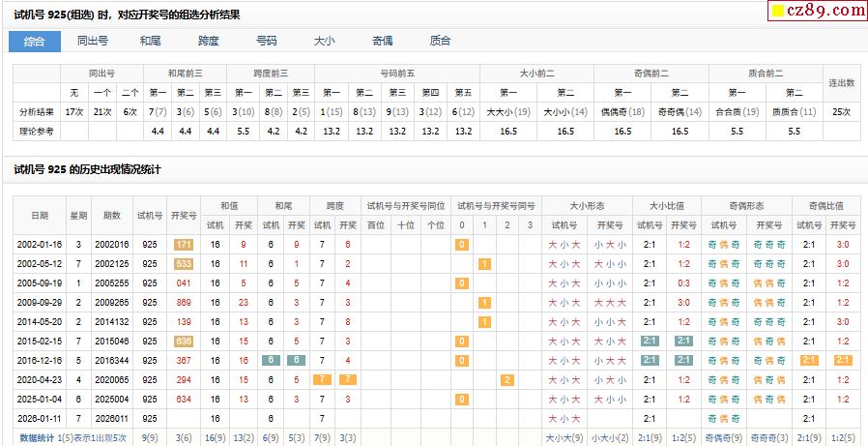The width and height of the screenshot is (868, 446).
Task: Click the highlighted 171 winning number badge
Action: 184,245
